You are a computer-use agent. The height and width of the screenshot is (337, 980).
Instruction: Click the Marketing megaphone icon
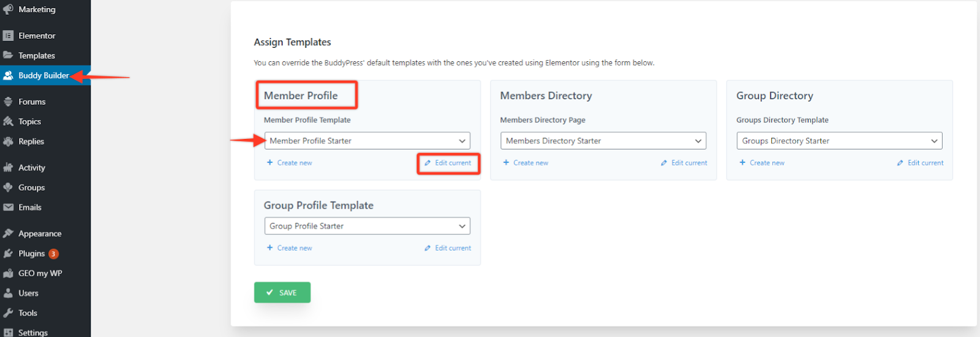pyautogui.click(x=8, y=9)
